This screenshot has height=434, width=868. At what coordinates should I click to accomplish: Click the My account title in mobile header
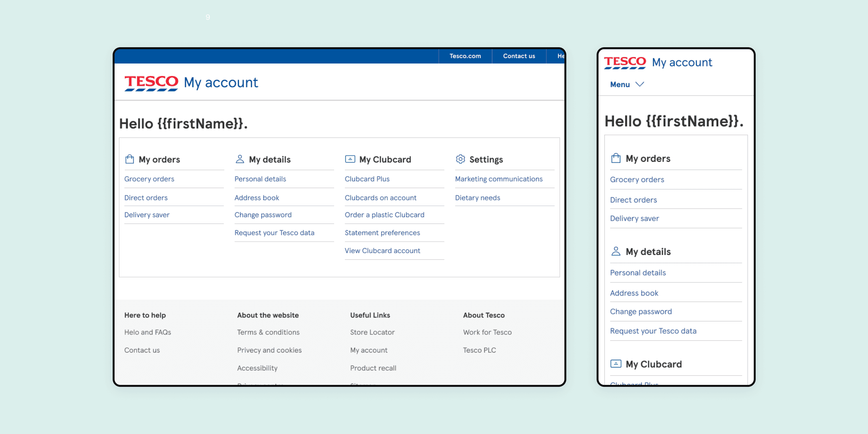(682, 63)
